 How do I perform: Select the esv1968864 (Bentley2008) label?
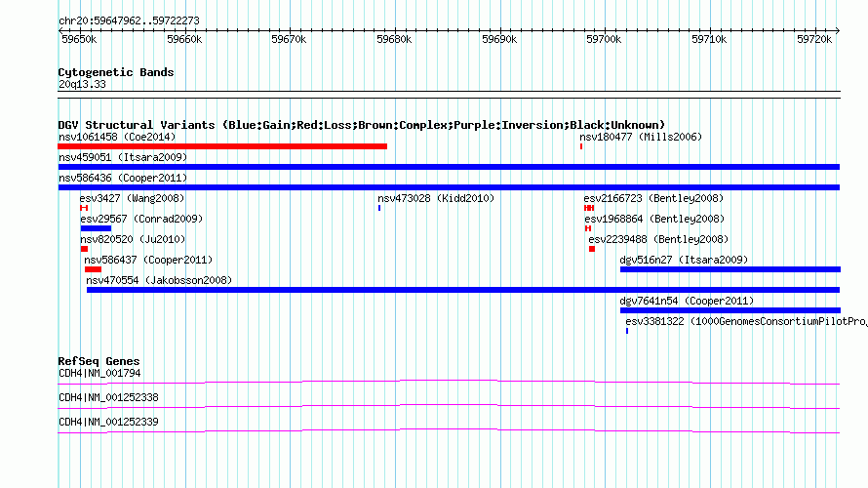pyautogui.click(x=654, y=219)
